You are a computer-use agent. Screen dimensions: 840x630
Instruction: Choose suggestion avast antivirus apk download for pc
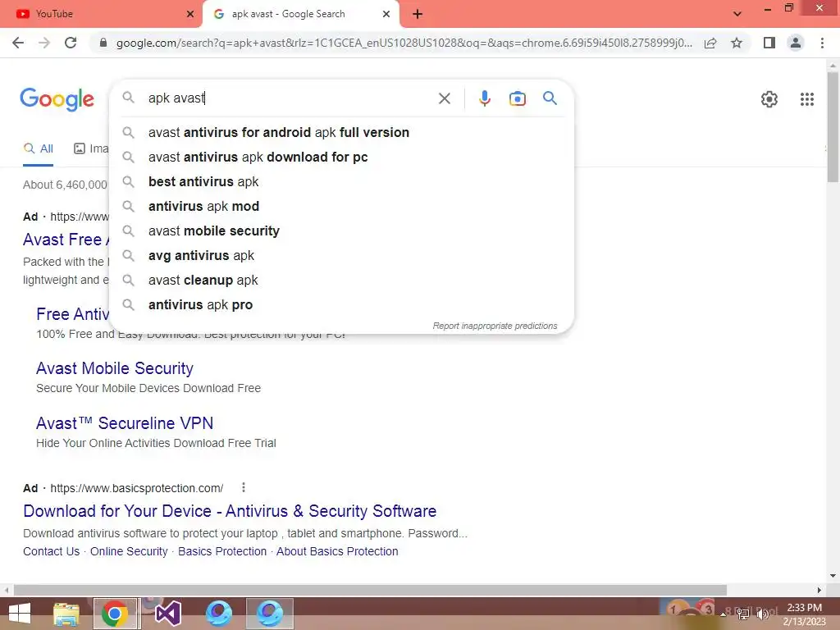[340, 157]
